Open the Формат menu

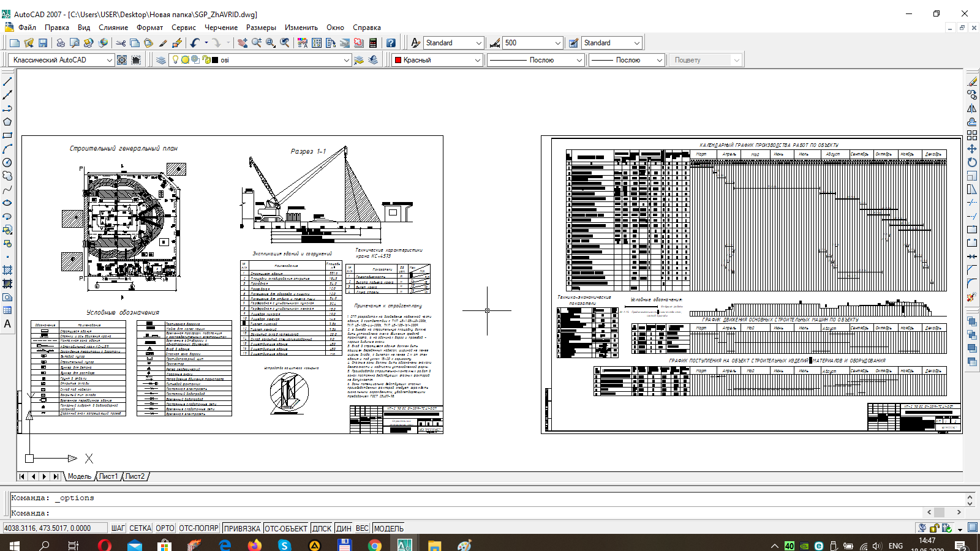coord(150,28)
